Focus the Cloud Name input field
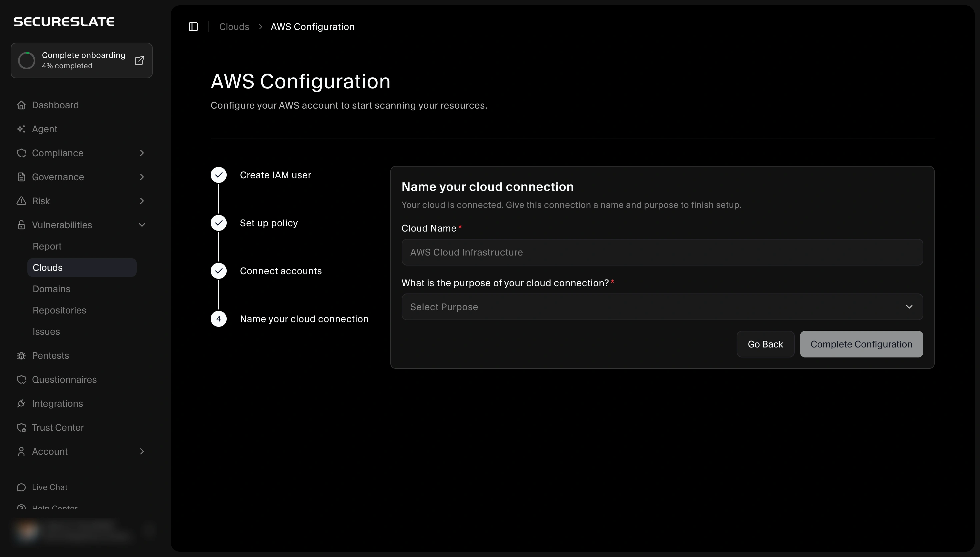Viewport: 980px width, 557px height. (662, 252)
